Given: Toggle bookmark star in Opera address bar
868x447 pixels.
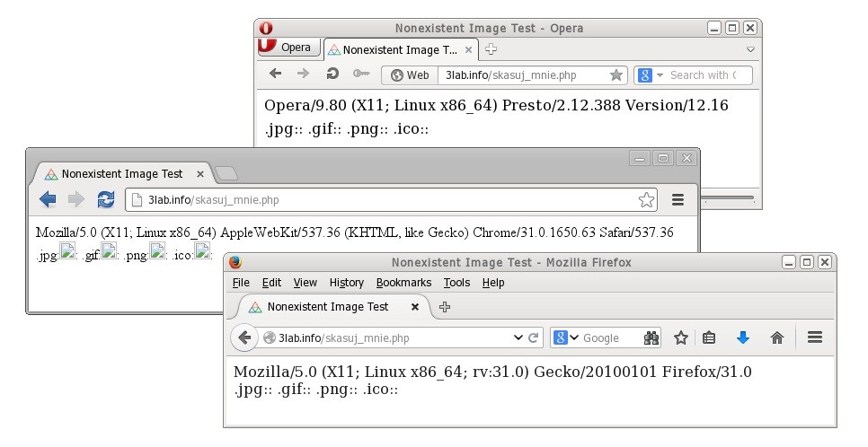Looking at the screenshot, I should 616,75.
